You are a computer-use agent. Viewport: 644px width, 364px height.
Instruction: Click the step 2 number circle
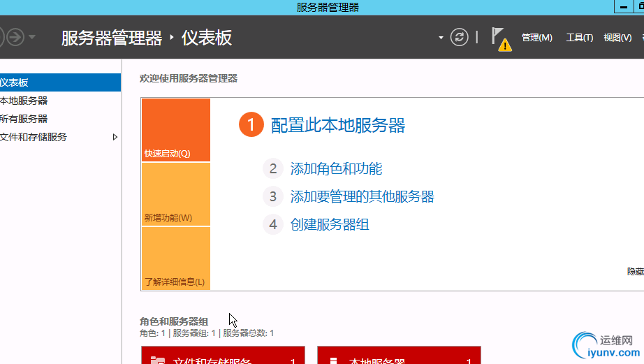(x=273, y=169)
